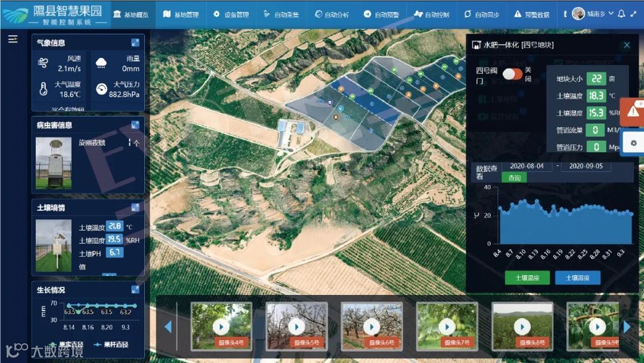Open the orange warning alert button
This screenshot has width=644, height=363.
point(633,112)
